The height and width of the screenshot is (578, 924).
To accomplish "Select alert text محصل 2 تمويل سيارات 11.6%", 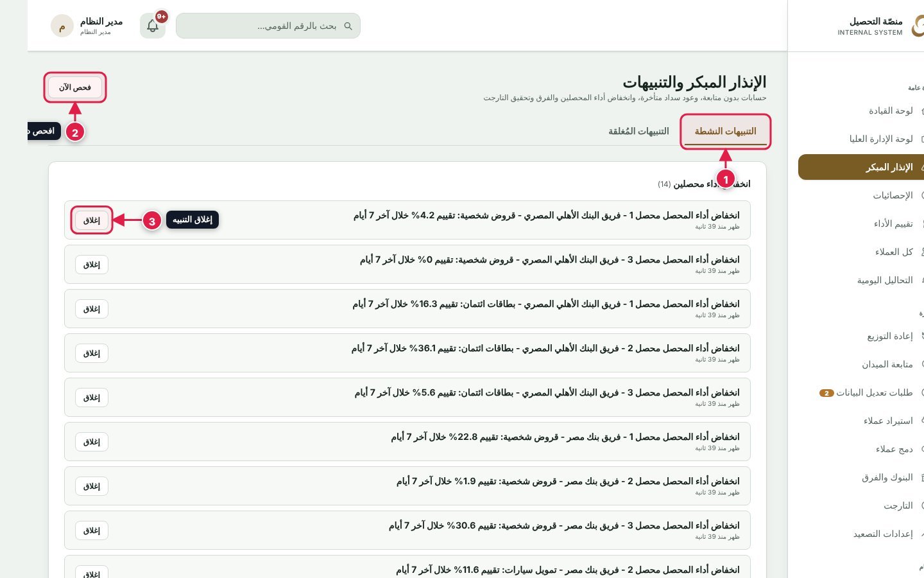I will pos(568,570).
